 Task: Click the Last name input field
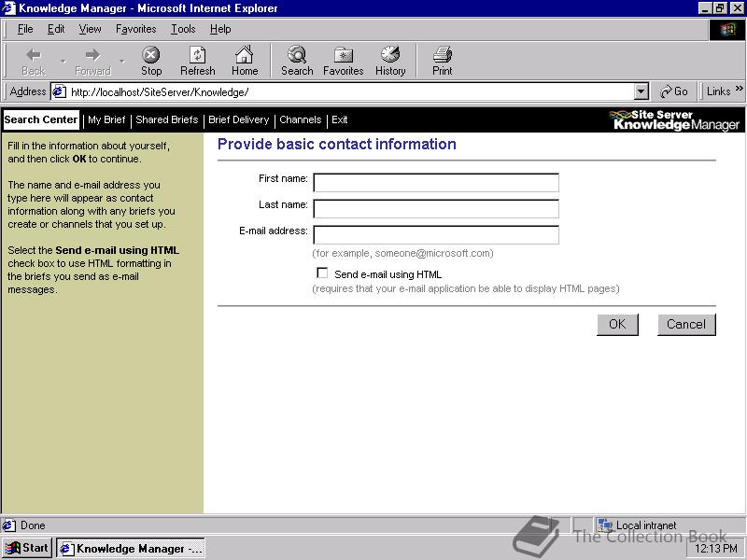coord(436,208)
